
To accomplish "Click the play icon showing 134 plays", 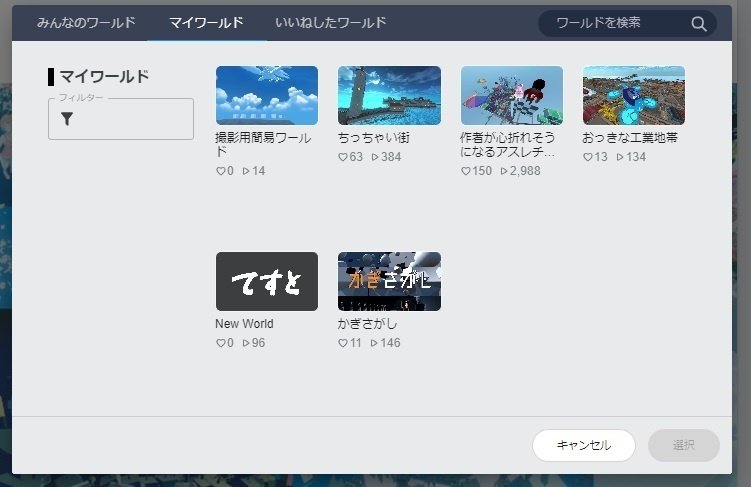I will pos(620,157).
